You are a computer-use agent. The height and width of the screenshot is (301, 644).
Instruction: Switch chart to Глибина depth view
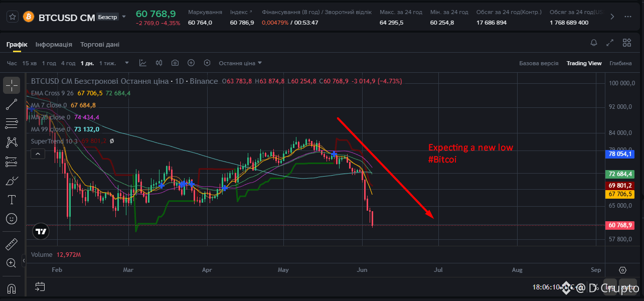coord(620,63)
